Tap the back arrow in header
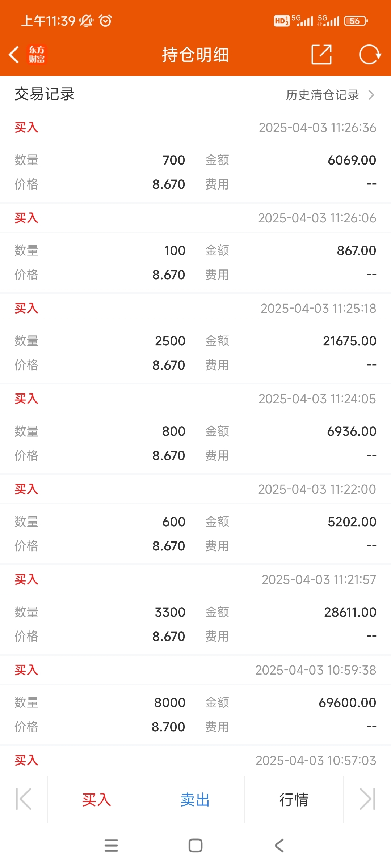391x868 pixels. click(x=14, y=55)
